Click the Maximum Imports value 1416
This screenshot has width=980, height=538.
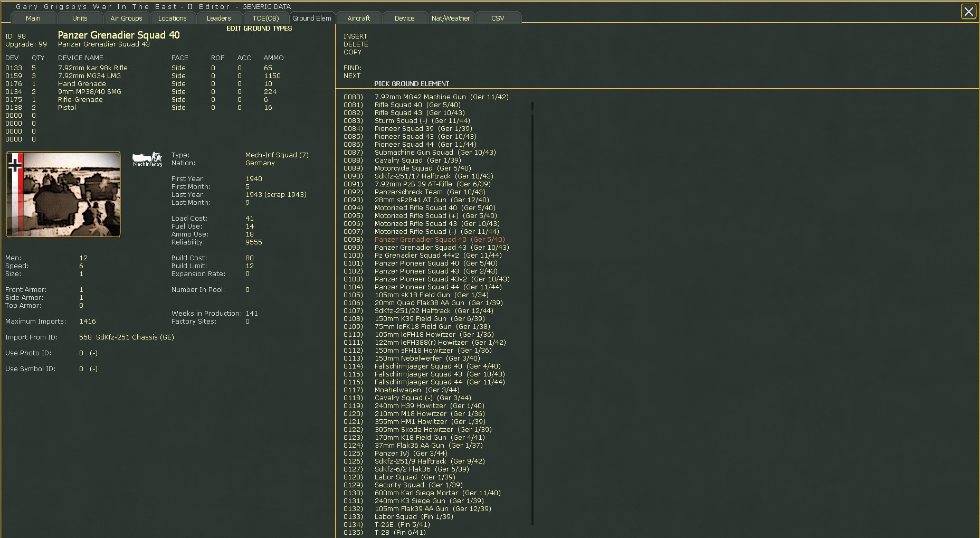(x=88, y=322)
